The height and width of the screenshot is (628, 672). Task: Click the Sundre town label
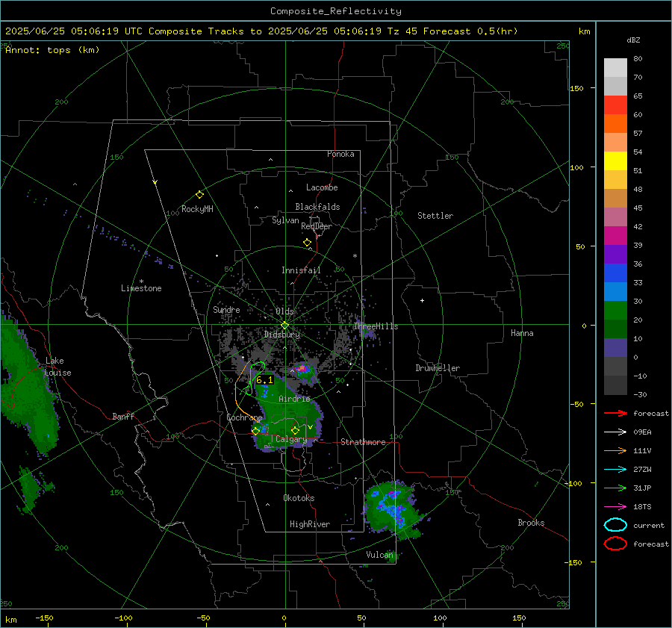226,309
